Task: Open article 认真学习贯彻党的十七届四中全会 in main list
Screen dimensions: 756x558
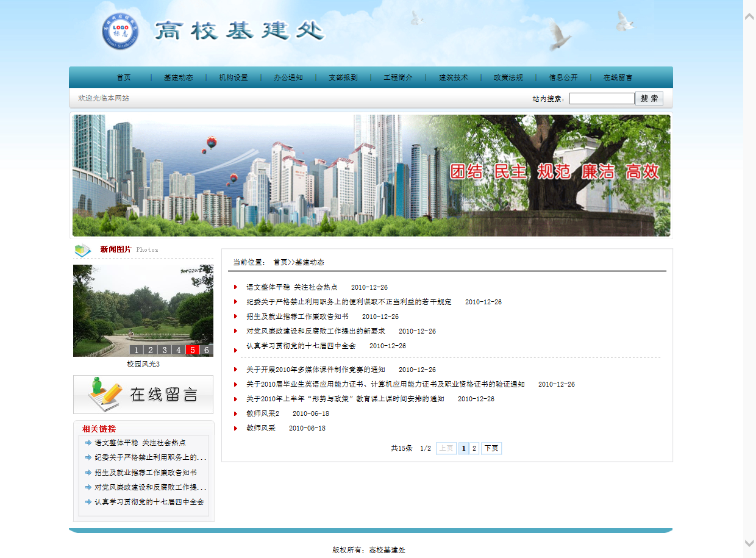Action: click(x=301, y=346)
